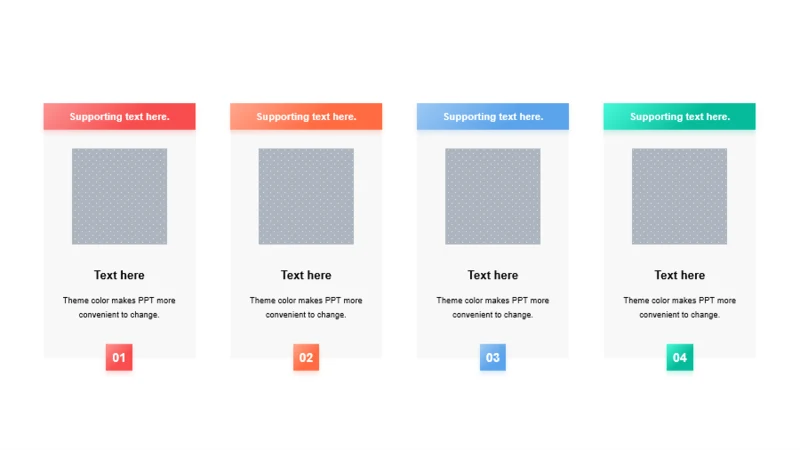The image size is (800, 450).
Task: Select the Text here heading above badge 02
Action: click(306, 275)
